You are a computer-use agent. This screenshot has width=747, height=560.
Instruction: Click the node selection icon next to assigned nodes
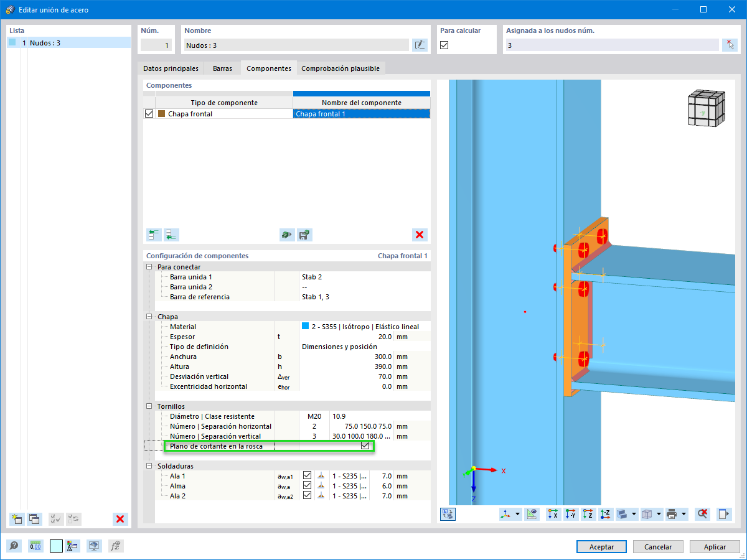coord(730,45)
